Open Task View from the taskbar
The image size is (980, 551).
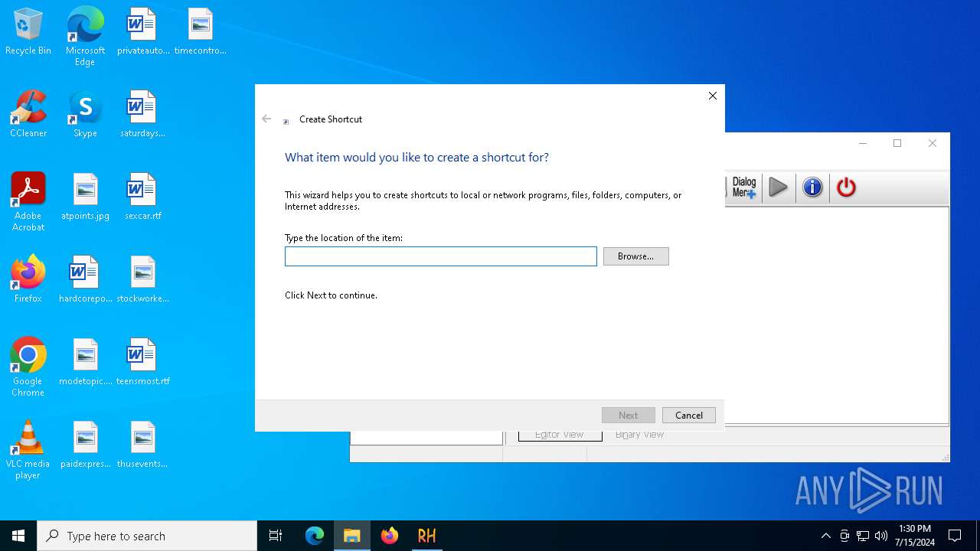pos(276,536)
